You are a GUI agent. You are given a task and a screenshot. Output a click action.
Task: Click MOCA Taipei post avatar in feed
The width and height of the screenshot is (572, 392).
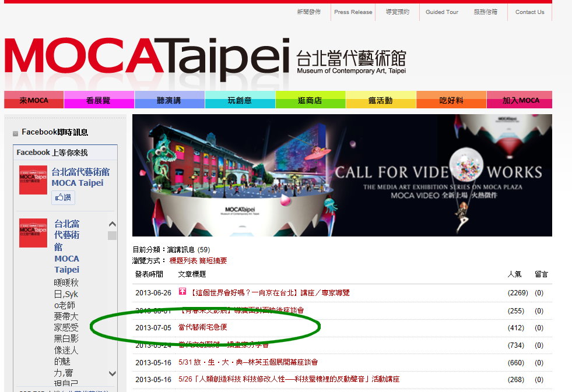(33, 233)
